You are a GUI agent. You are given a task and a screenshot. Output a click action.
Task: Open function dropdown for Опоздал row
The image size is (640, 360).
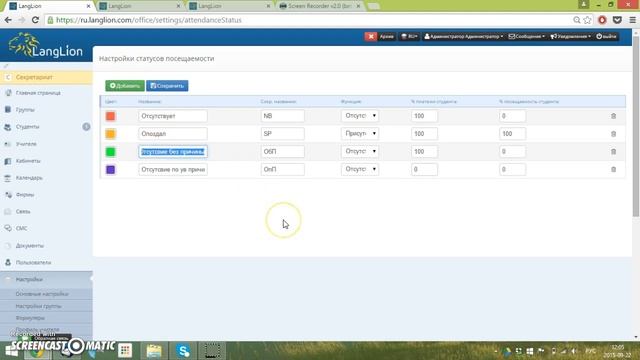(360, 133)
